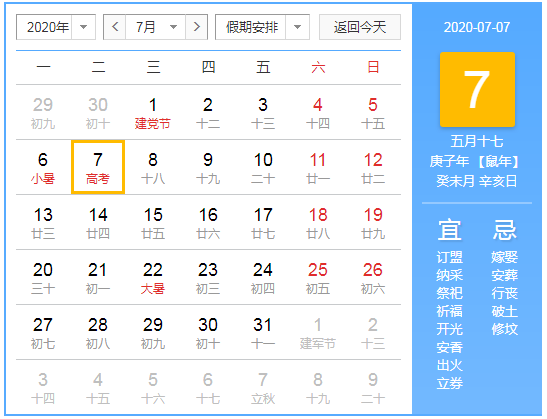The width and height of the screenshot is (547, 419).
Task: Click the 返回今天 button
Action: (x=360, y=27)
